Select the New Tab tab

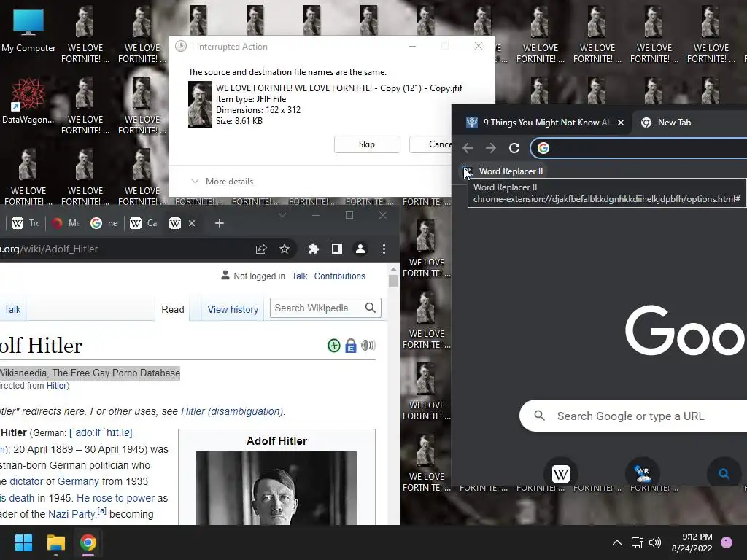click(674, 122)
